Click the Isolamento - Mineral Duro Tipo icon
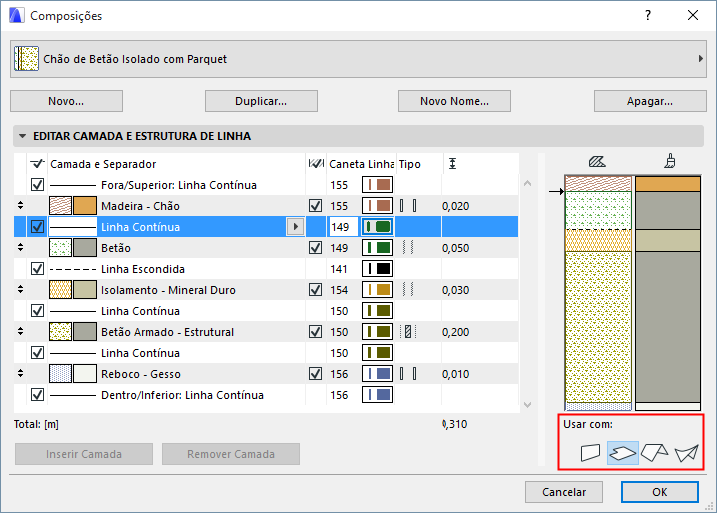 [408, 290]
